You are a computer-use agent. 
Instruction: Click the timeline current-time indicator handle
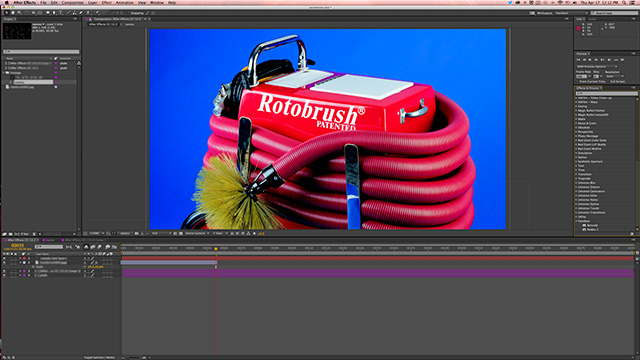click(x=216, y=249)
